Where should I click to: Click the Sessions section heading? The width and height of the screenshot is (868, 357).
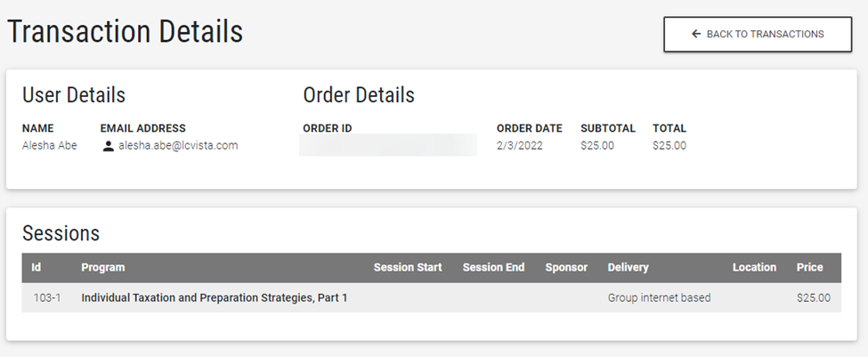pos(61,233)
